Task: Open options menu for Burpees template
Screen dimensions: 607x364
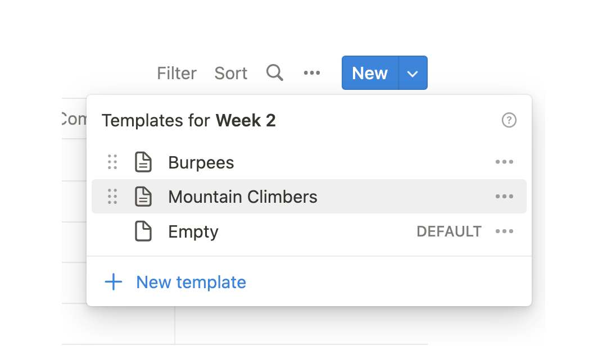Action: 504,162
